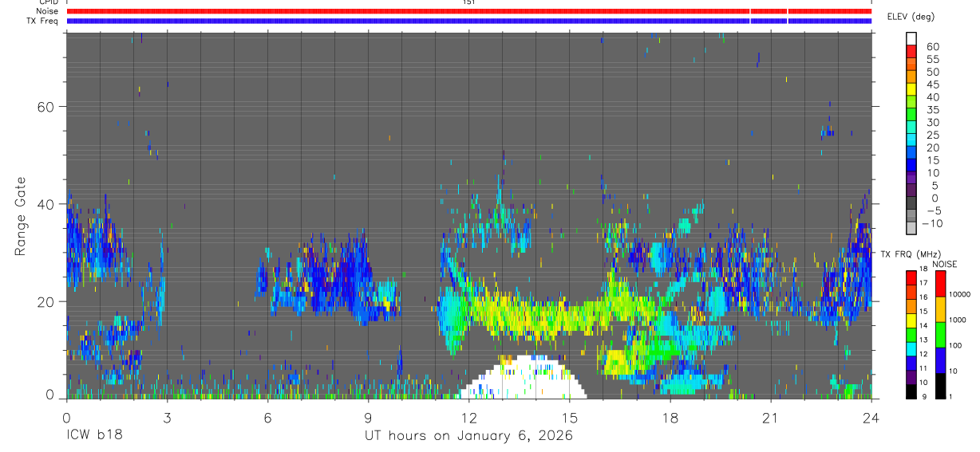This screenshot has width=980, height=452.
Task: Click the '1000' label on NOISE scale
Action: click(958, 320)
